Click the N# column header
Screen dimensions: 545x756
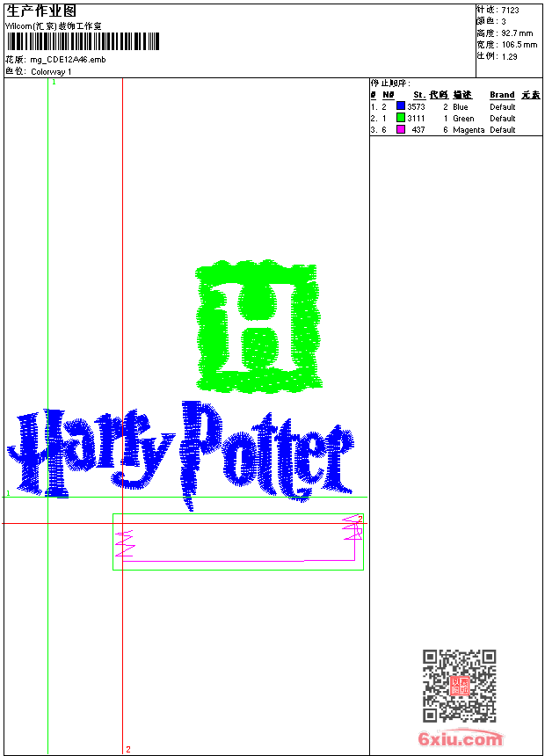click(389, 95)
